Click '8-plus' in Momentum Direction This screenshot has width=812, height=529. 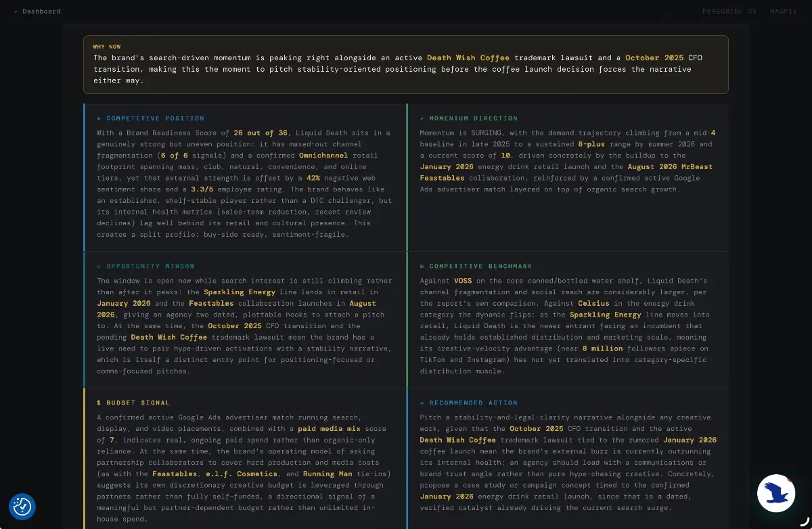coord(590,145)
